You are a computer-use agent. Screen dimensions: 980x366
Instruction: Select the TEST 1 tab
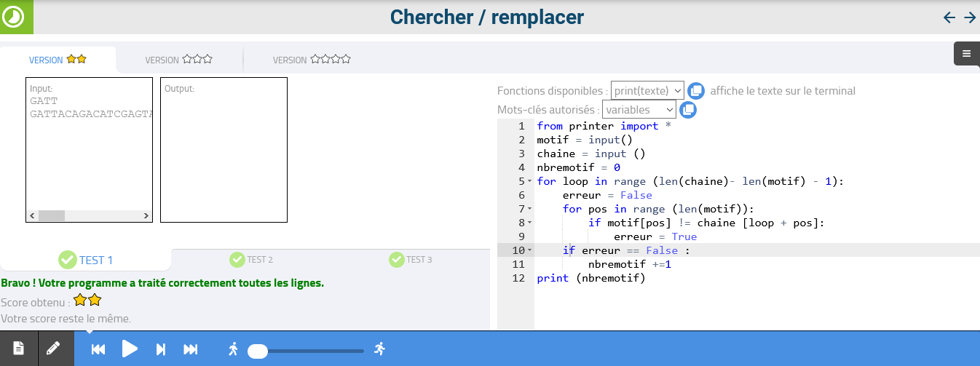click(86, 260)
